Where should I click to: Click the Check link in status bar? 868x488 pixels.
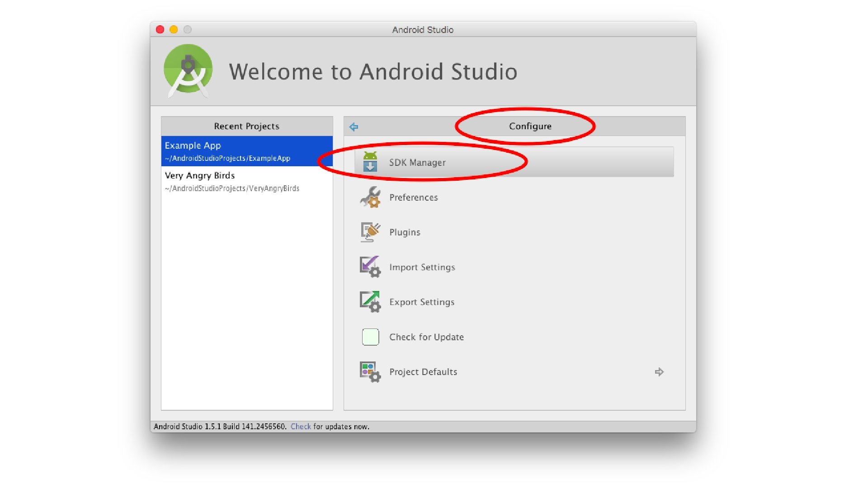[300, 427]
